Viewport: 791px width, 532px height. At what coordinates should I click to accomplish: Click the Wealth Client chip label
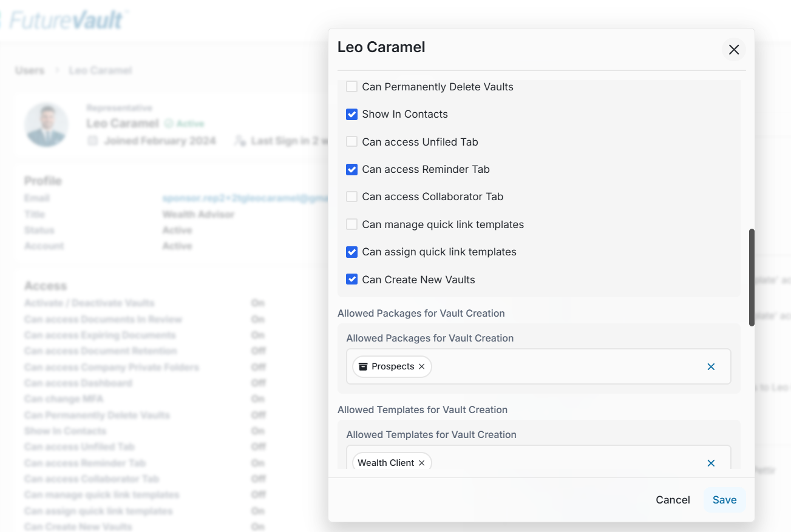(386, 463)
